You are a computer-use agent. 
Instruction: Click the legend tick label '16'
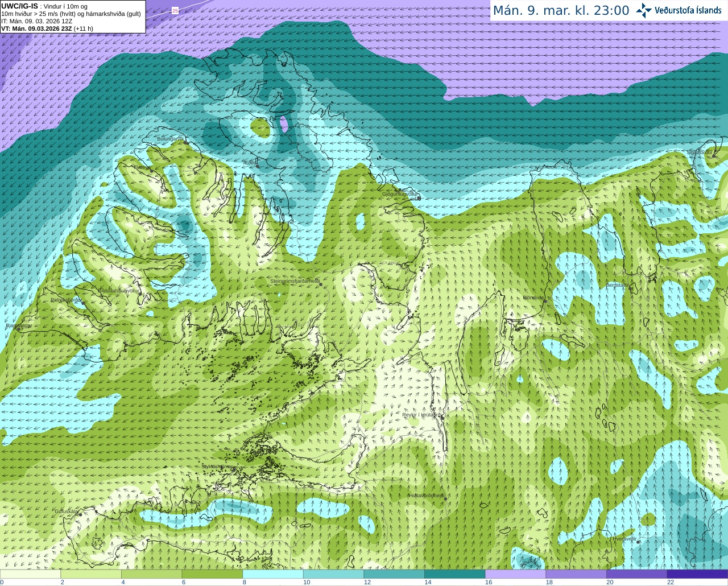(489, 582)
